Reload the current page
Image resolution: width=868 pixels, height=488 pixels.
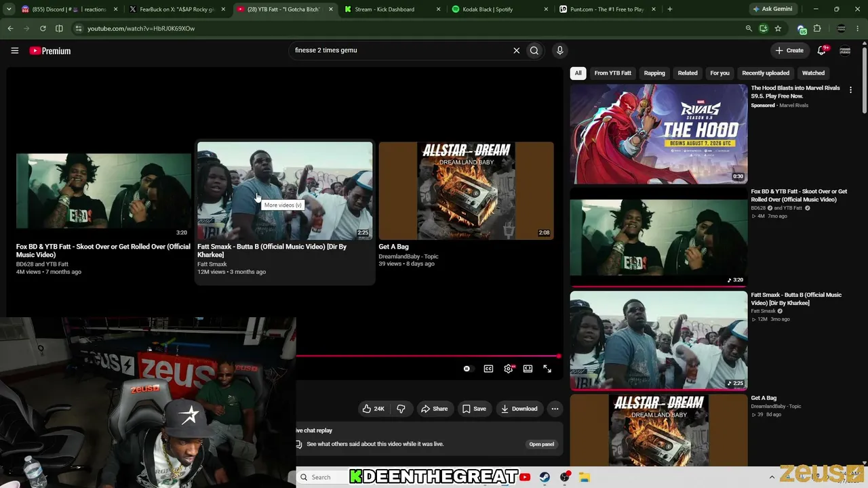tap(43, 28)
